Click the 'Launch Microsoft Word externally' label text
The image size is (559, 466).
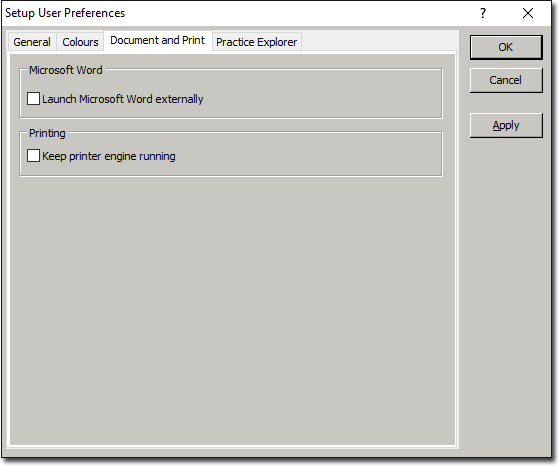tap(123, 99)
